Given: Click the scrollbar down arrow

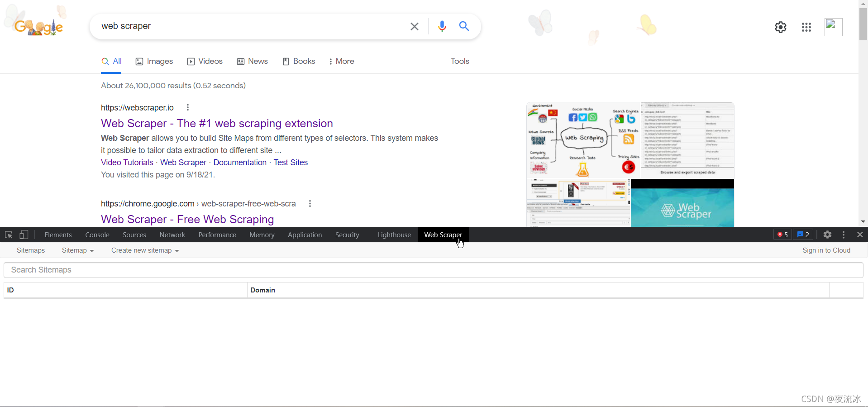Looking at the screenshot, I should coord(863,221).
